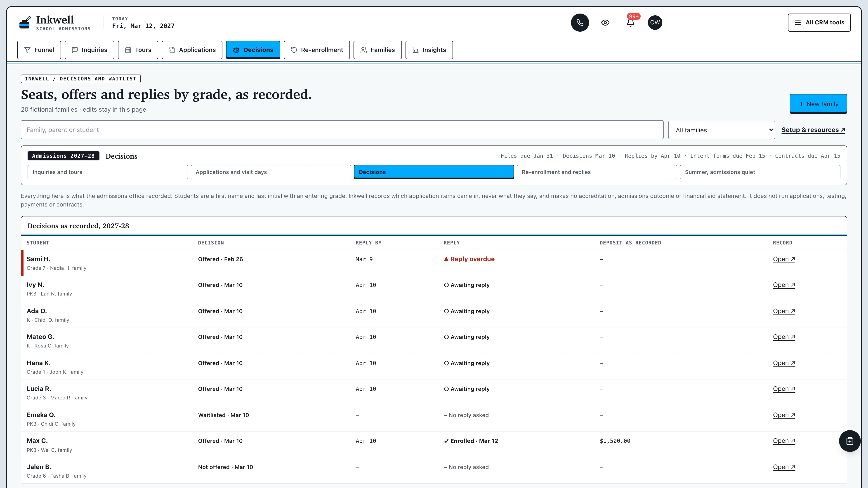This screenshot has width=868, height=488.
Task: Click the Deposit as Recorded column header
Action: (x=630, y=243)
